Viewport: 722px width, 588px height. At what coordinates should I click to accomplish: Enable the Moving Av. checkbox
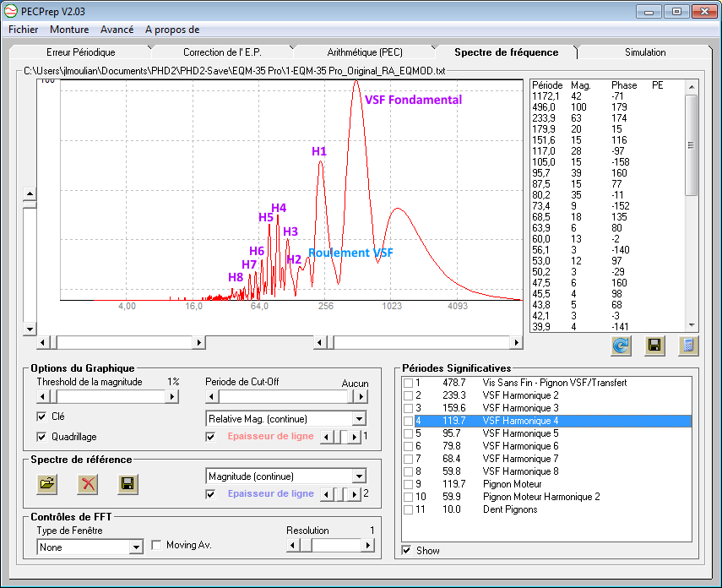156,545
